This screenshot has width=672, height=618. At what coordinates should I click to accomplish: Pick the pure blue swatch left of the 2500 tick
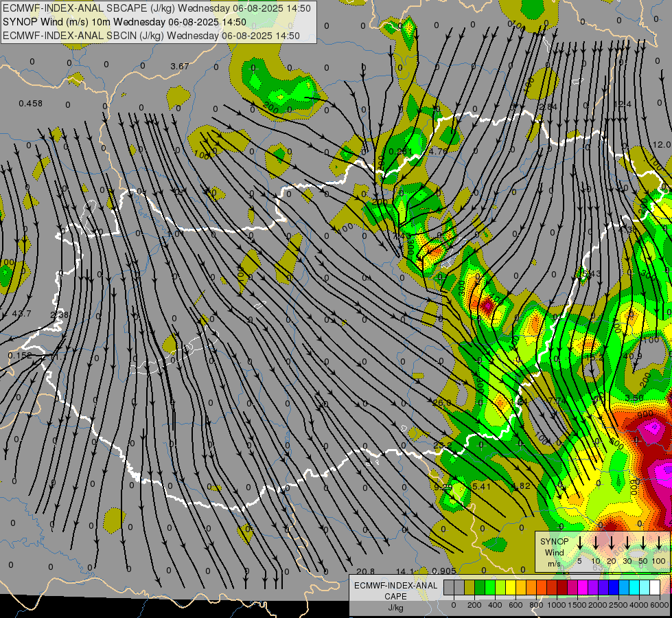(x=614, y=587)
